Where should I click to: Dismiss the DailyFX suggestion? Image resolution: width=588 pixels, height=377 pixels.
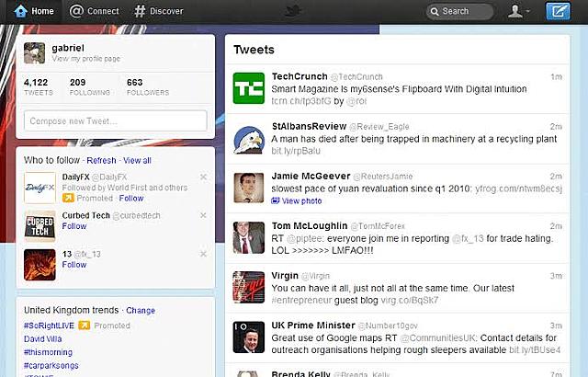coord(203,177)
